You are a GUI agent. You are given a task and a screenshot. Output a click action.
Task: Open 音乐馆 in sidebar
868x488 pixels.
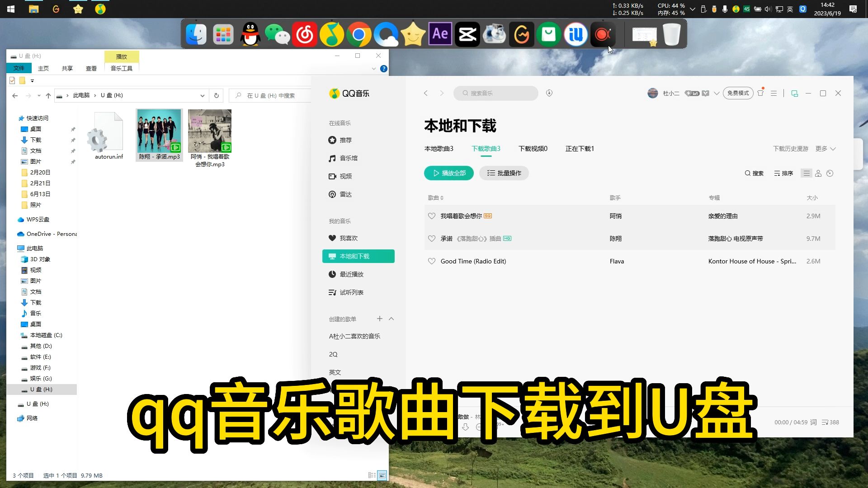(x=349, y=158)
